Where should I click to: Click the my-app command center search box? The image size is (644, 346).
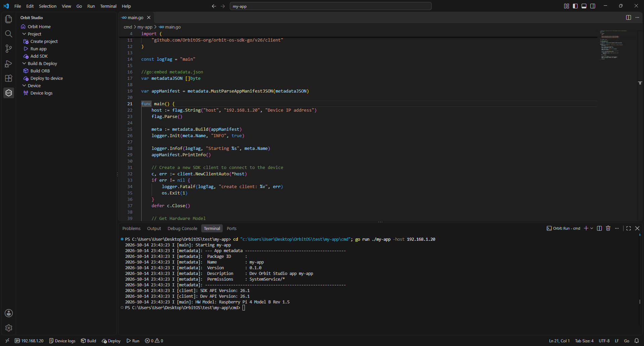click(330, 6)
